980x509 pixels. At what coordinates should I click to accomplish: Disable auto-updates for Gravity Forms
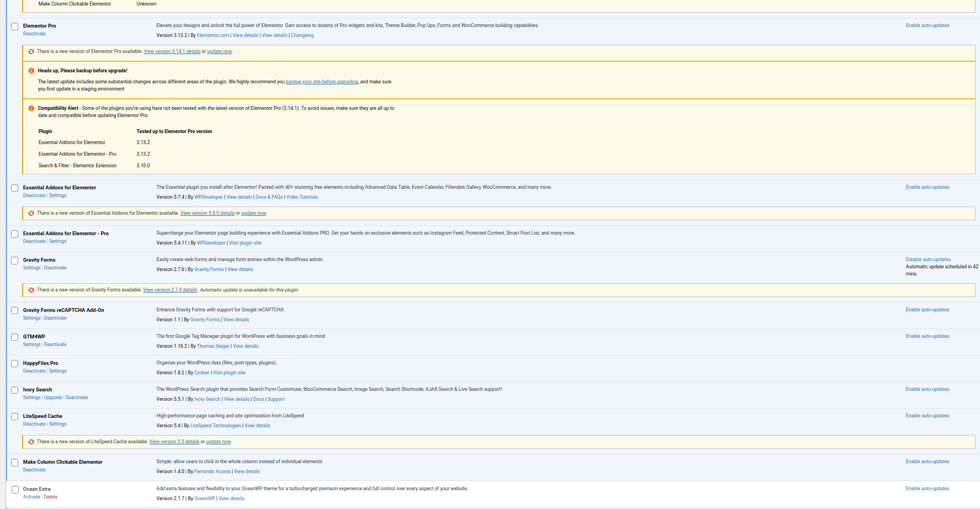pos(928,259)
